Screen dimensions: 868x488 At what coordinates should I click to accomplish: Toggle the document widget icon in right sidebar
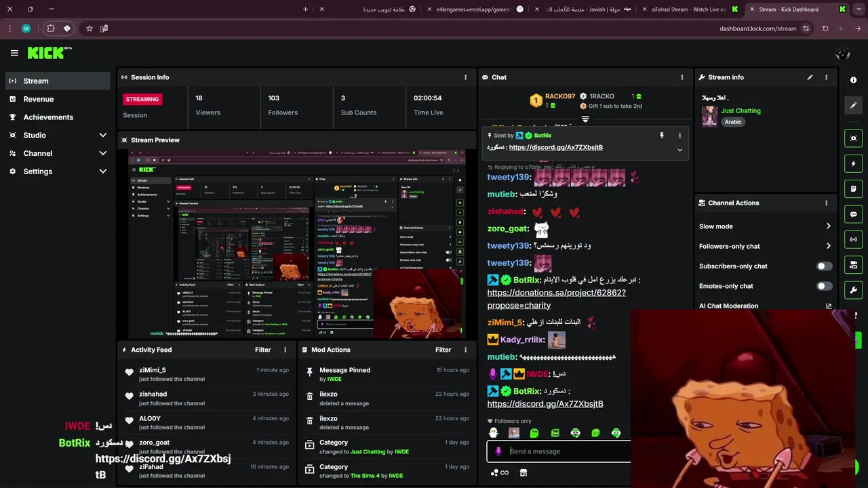[853, 188]
